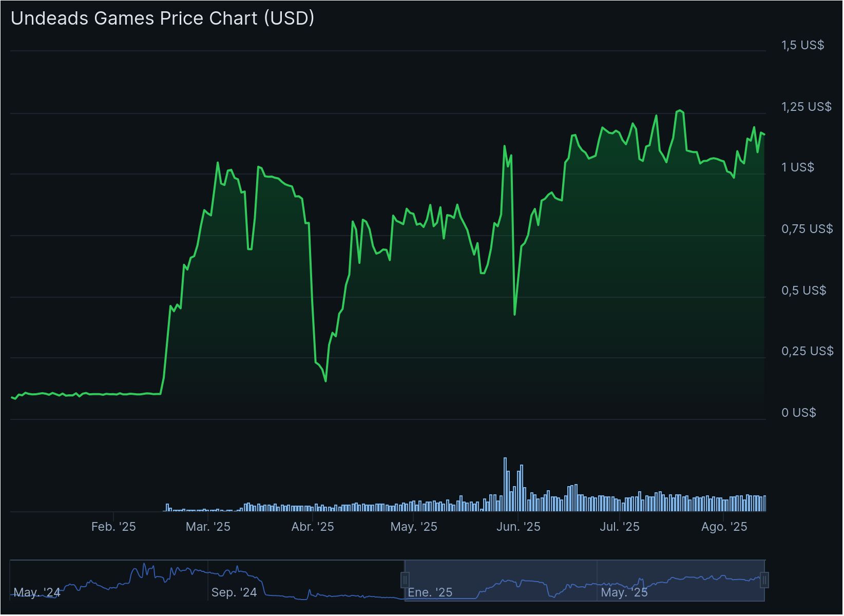
Task: Click May. '24 in the navigator
Action: 37,592
